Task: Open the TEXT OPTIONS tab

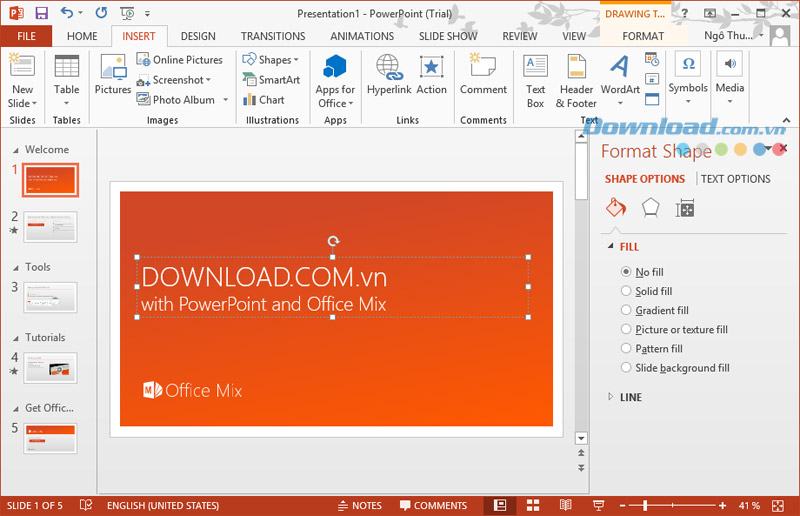Action: tap(735, 179)
